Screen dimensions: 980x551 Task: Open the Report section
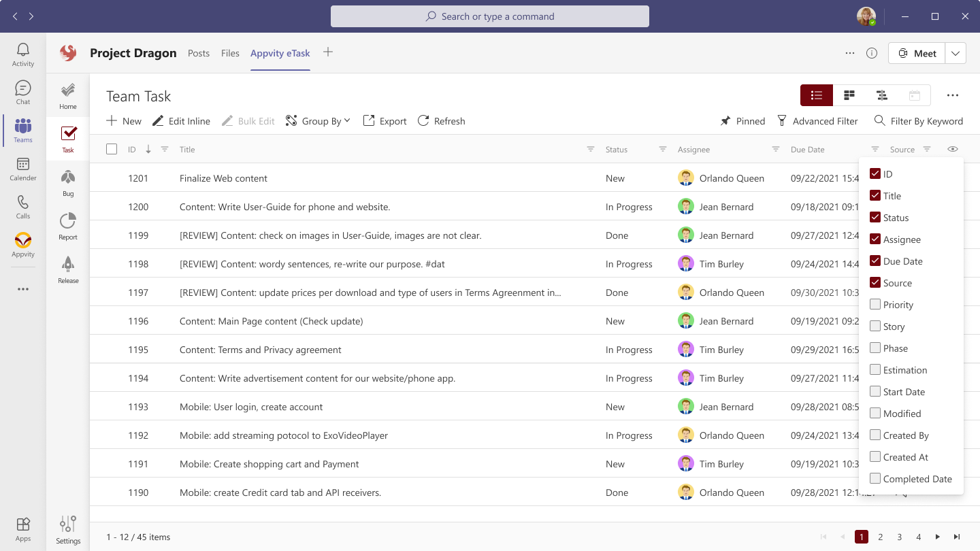click(x=67, y=224)
